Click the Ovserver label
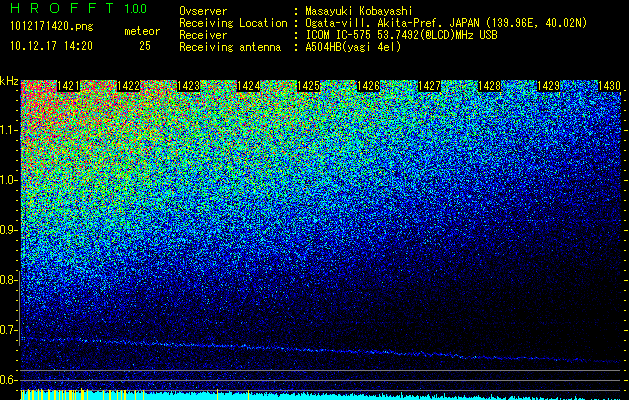Viewport: 629px width, 400px height. 203,11
